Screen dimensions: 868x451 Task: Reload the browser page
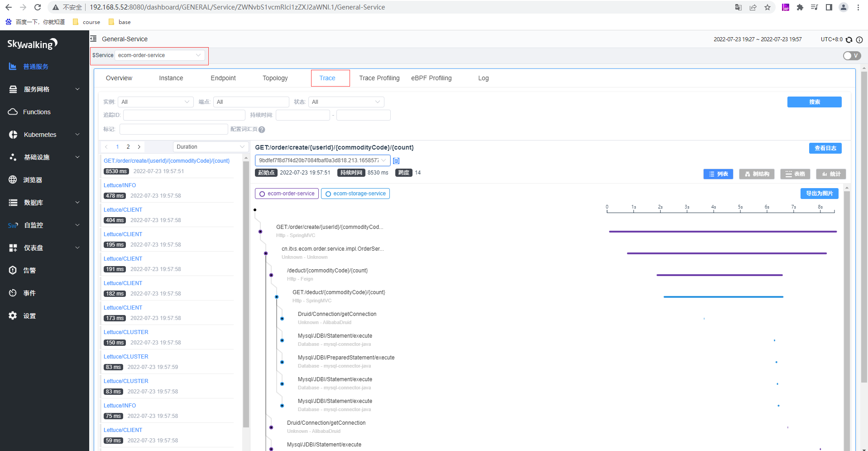tap(38, 7)
